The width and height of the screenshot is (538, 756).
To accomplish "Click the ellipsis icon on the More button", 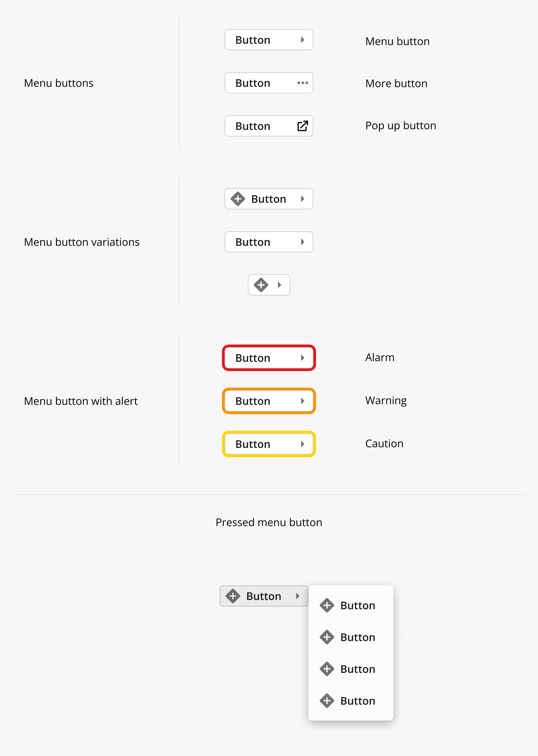I will click(302, 83).
